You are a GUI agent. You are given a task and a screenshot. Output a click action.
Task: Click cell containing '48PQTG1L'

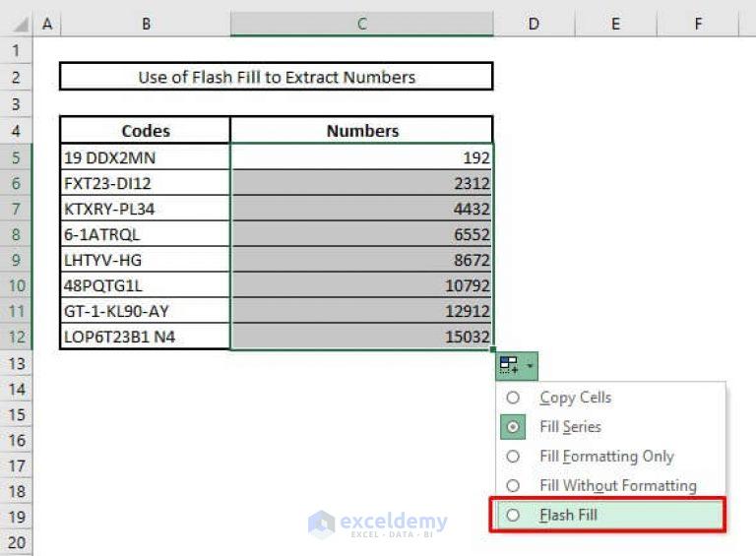coord(145,285)
